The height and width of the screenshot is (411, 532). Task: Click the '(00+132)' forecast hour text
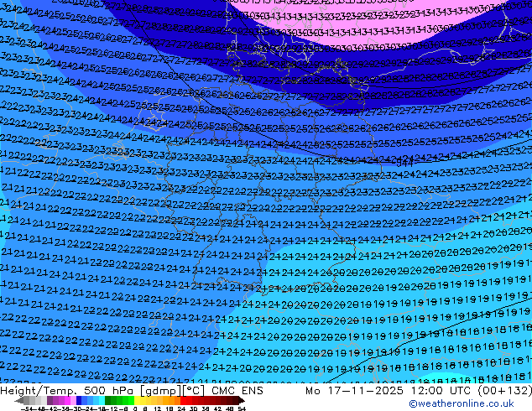pos(504,391)
